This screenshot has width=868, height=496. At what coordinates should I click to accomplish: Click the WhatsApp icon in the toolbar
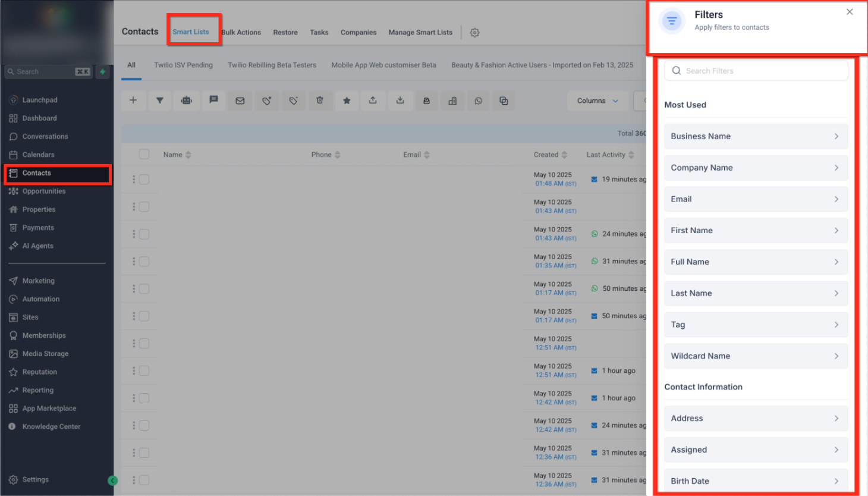pyautogui.click(x=478, y=101)
